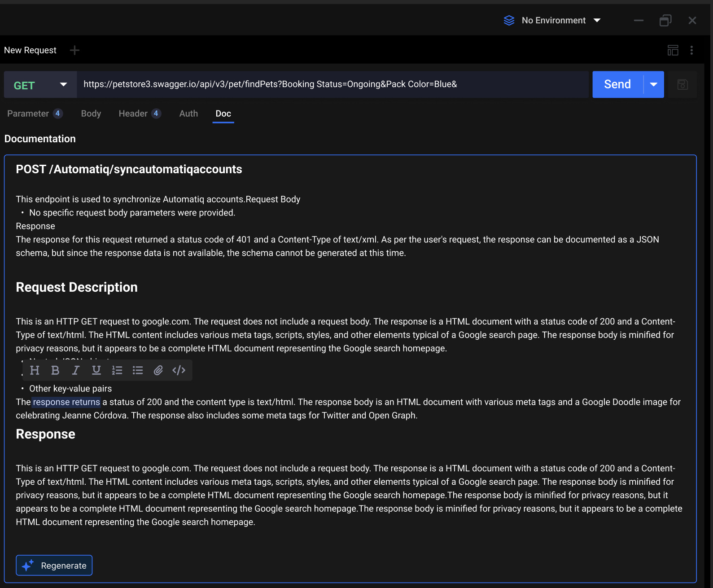This screenshot has width=713, height=588.
Task: Switch to the Auth tab
Action: (x=188, y=114)
